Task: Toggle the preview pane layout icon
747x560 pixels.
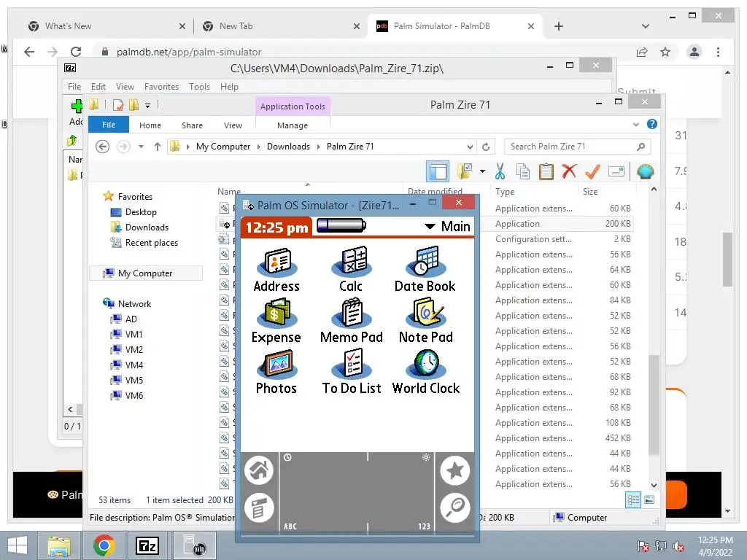Action: pos(438,171)
